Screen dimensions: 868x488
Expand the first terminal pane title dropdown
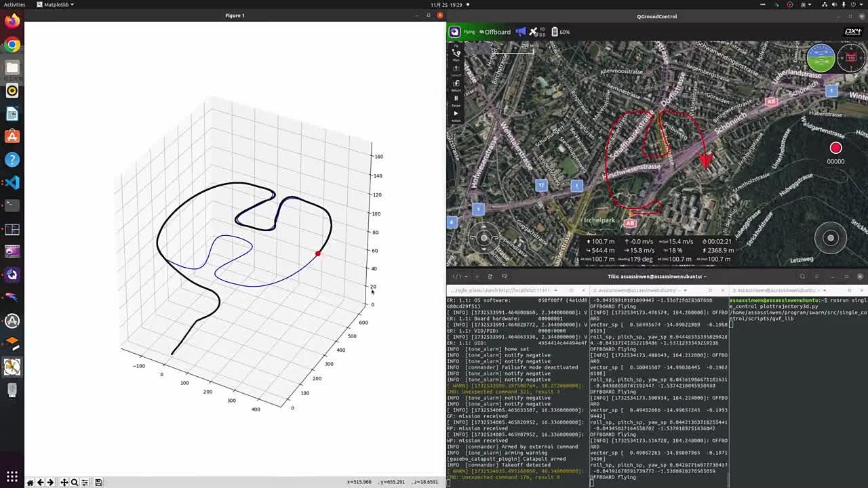(x=555, y=291)
